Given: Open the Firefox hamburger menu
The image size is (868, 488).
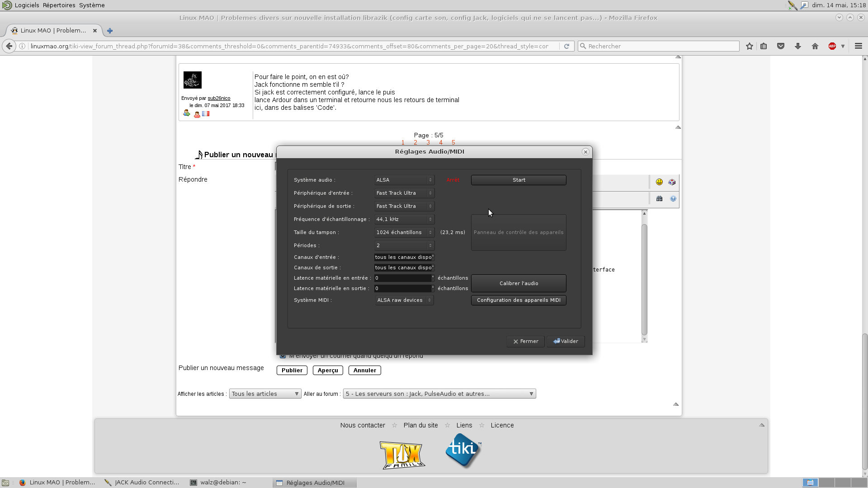Looking at the screenshot, I should pyautogui.click(x=859, y=46).
